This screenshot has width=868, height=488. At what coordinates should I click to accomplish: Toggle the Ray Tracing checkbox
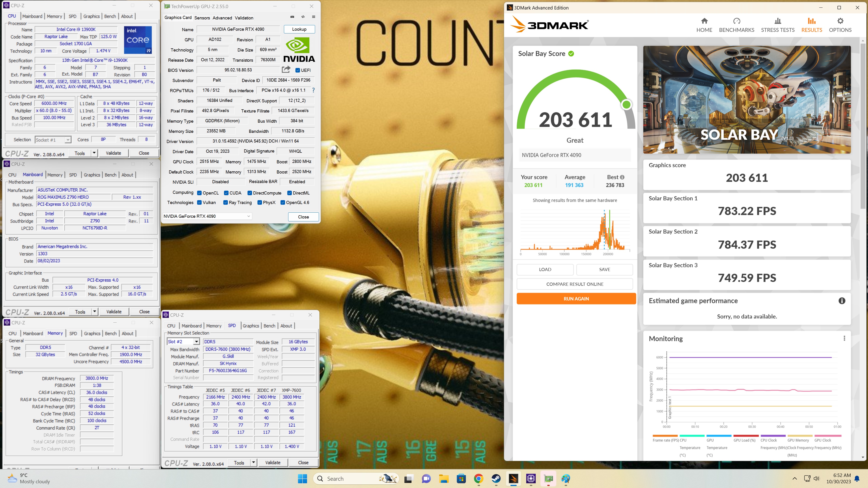[x=225, y=202]
